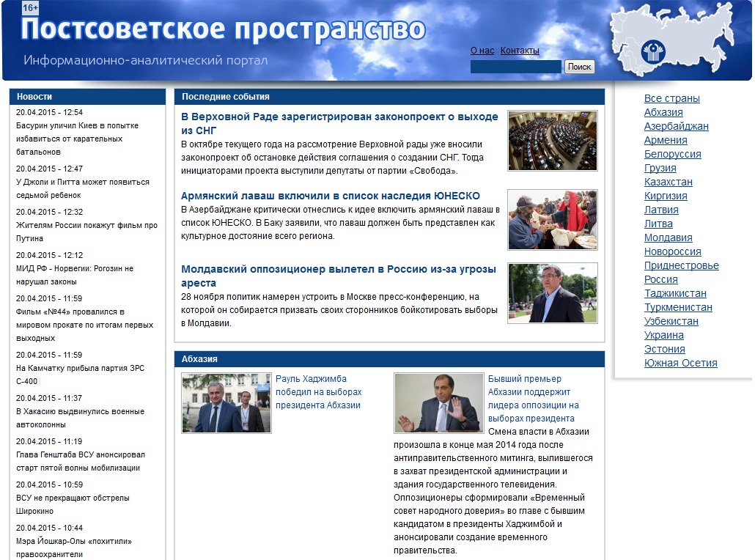This screenshot has width=755, height=560.
Task: Open headline about Молдавский оппозиционер flying to Russia
Action: (x=339, y=276)
